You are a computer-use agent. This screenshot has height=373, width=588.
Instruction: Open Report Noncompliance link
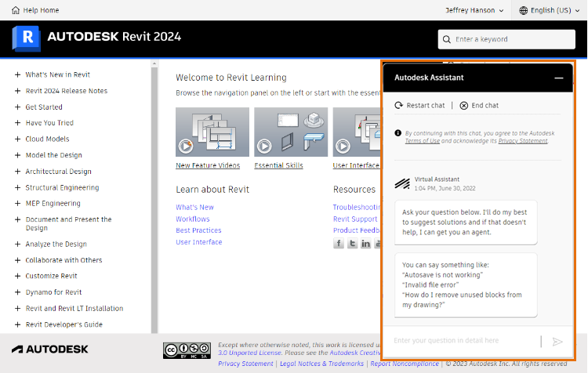click(x=405, y=364)
